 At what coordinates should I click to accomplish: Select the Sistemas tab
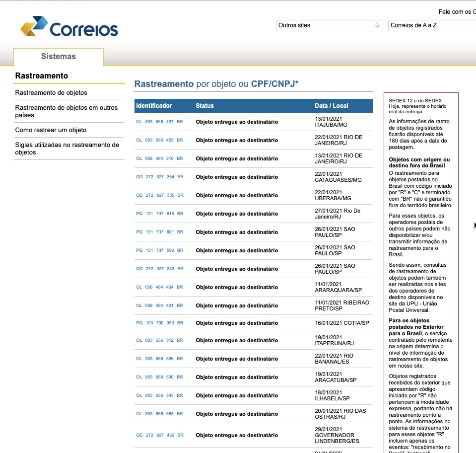click(59, 57)
